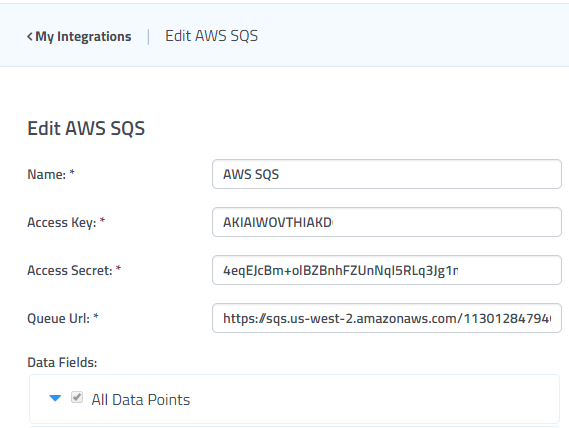569x428 pixels.
Task: Click the Access Key label
Action: pyautogui.click(x=62, y=222)
